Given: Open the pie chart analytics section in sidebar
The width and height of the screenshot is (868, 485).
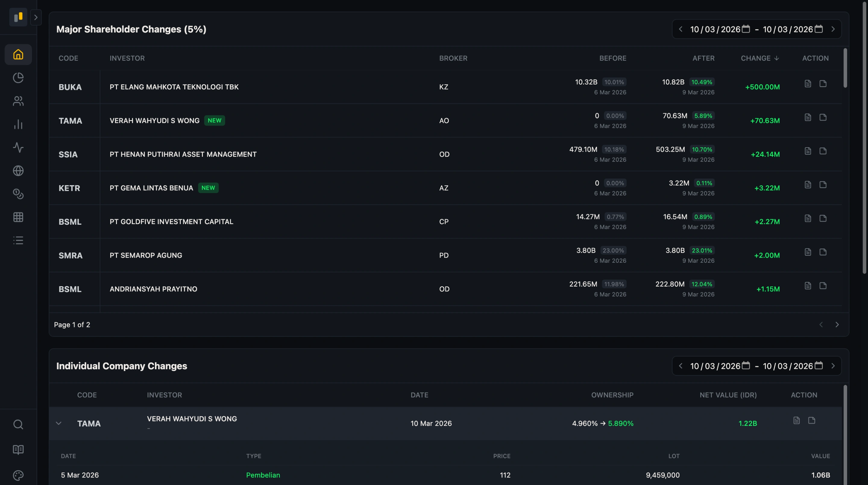Looking at the screenshot, I should click(18, 78).
